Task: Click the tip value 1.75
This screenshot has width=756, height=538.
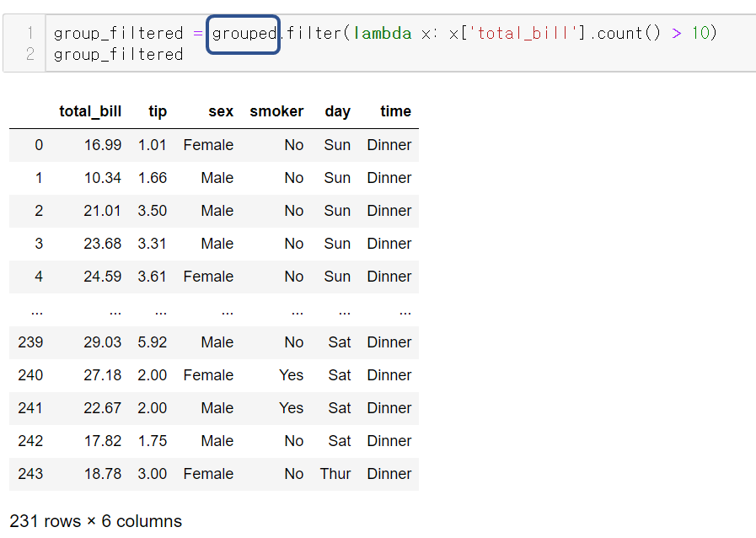Action: [153, 440]
